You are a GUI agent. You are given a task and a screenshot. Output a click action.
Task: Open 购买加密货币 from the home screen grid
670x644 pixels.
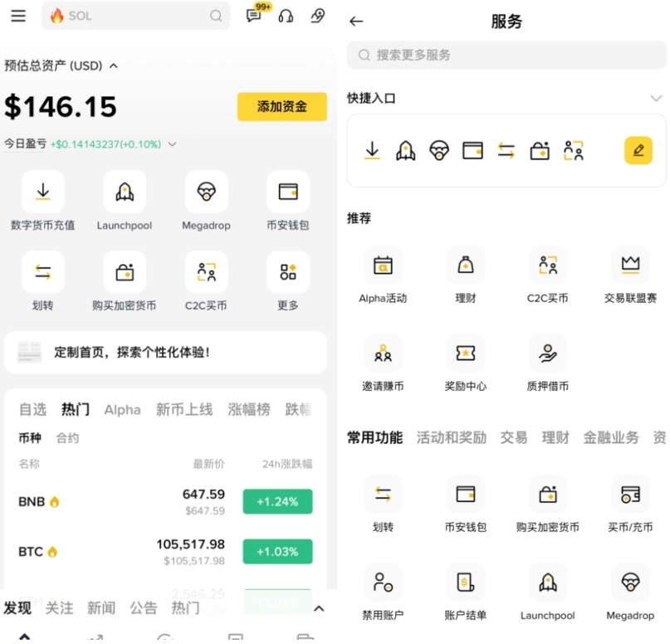pos(125,271)
